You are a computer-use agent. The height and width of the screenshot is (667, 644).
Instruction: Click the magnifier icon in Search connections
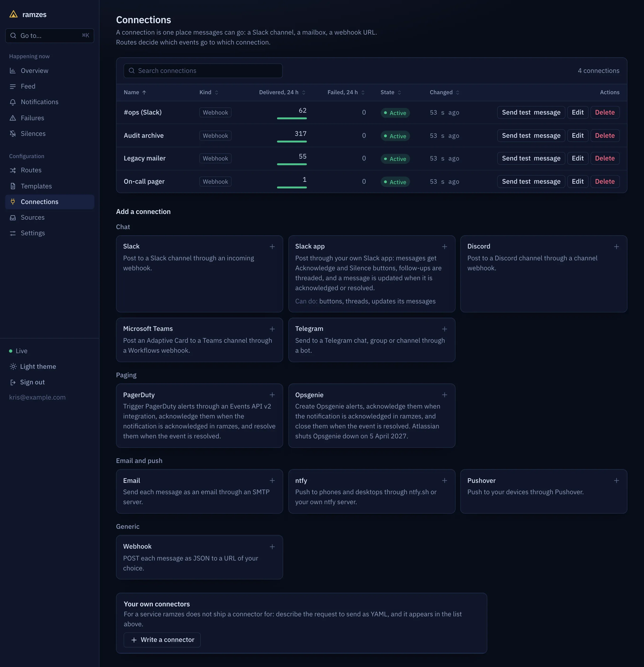point(131,71)
